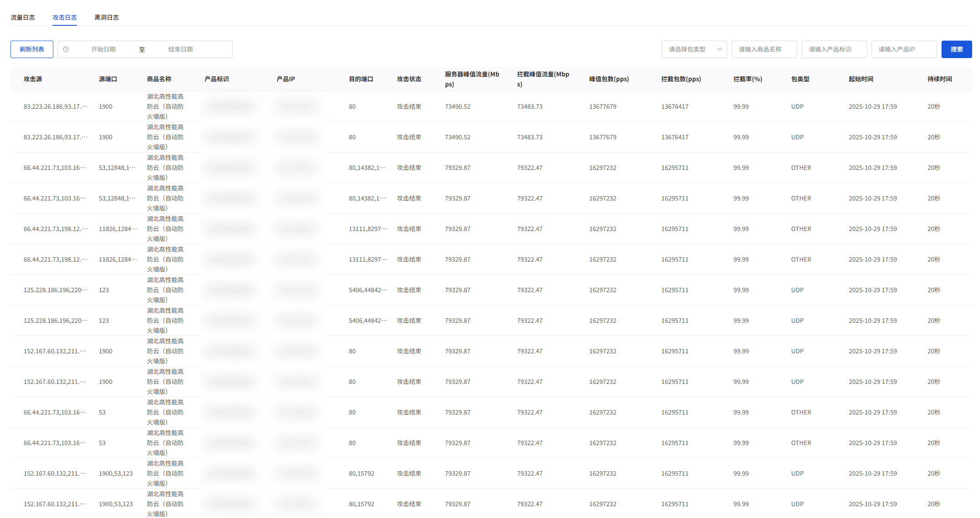Open the 请选择包类型 selector
Screen dimensions: 980x518
688,49
